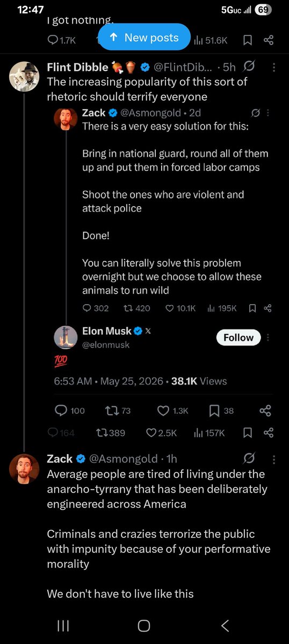Screen dimensions: 289x644
Task: Tap the Android home navigation button
Action: [143, 625]
